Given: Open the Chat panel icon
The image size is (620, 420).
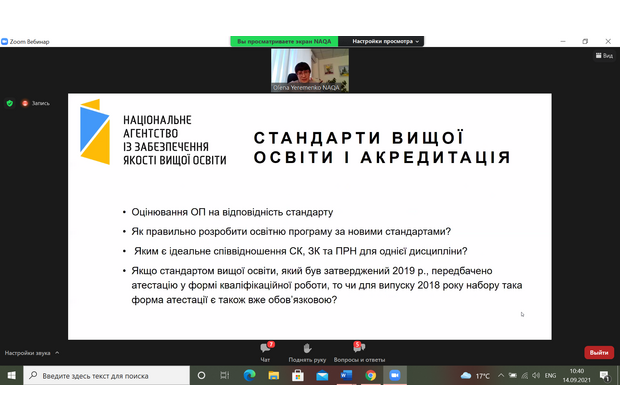Looking at the screenshot, I should click(x=265, y=348).
